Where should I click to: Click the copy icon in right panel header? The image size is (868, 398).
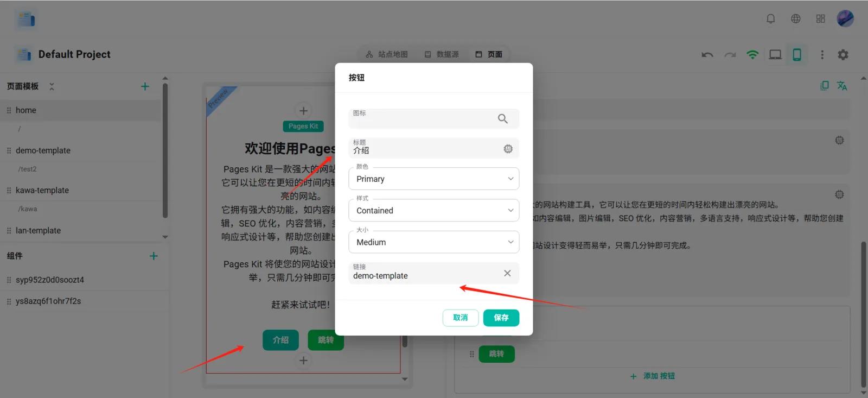point(825,86)
